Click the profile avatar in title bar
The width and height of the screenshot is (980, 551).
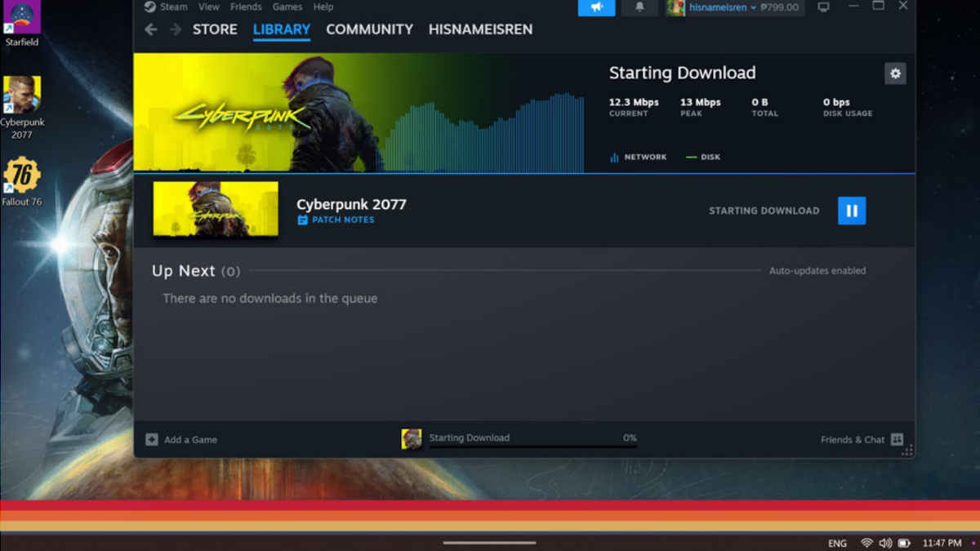click(675, 7)
